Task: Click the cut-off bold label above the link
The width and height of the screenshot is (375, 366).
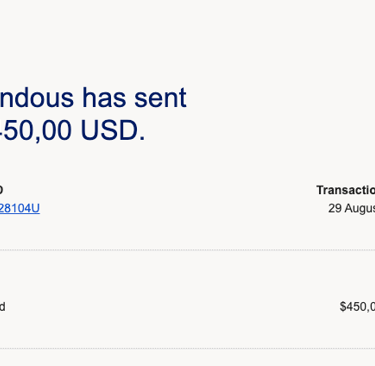Action: [1, 190]
